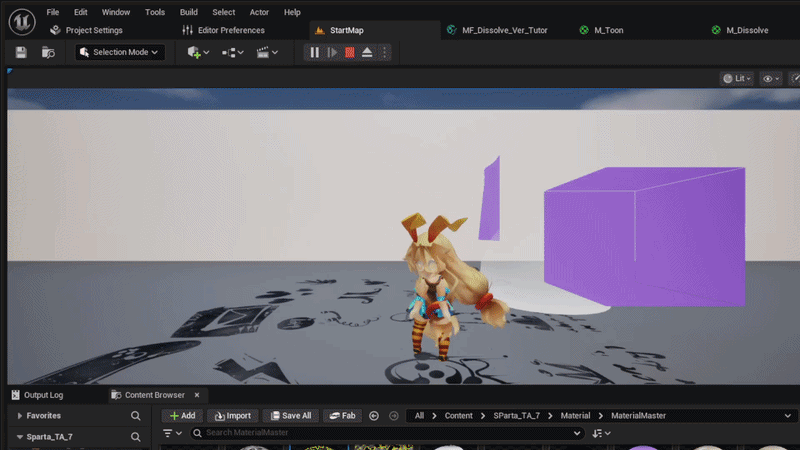800x450 pixels.
Task: Navigate back in Content Browser history
Action: coord(374,416)
